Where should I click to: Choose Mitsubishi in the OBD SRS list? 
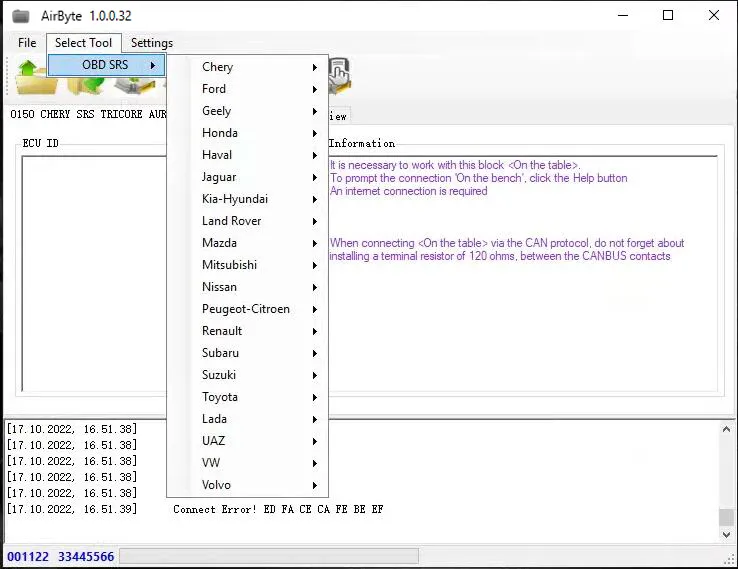click(229, 265)
